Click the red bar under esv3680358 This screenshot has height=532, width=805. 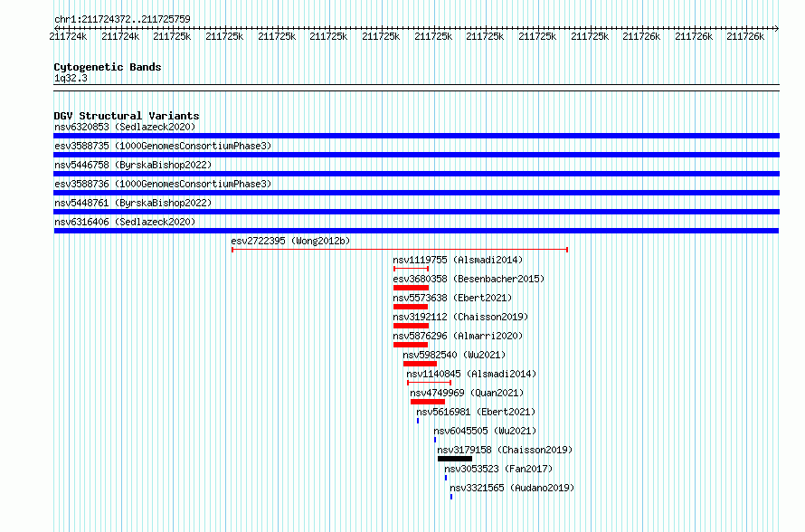click(411, 288)
